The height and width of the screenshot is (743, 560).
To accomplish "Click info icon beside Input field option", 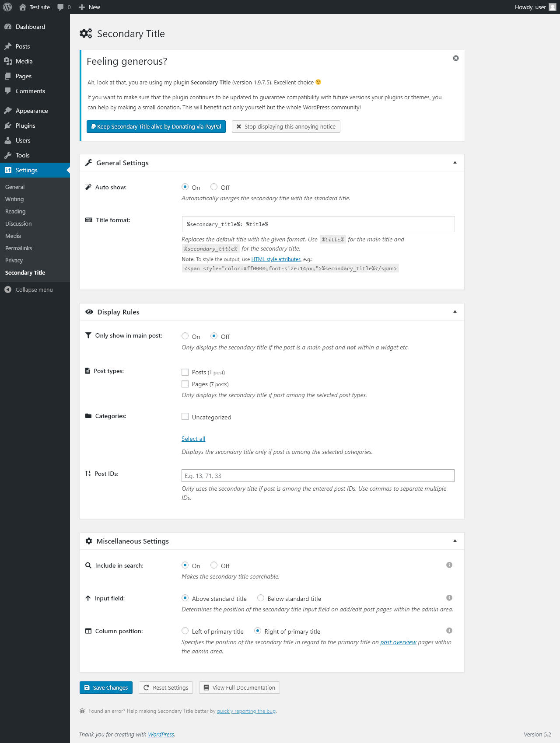I will click(x=449, y=598).
